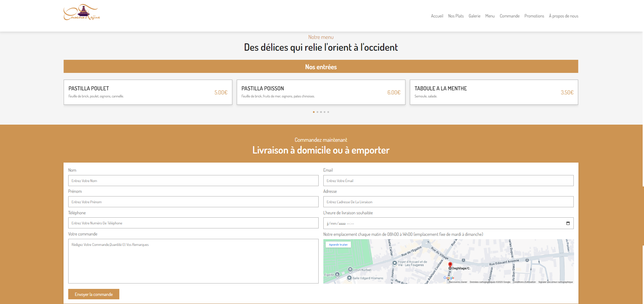The width and height of the screenshot is (644, 304).
Task: Open the calendar picker on delivery time field
Action: click(568, 223)
